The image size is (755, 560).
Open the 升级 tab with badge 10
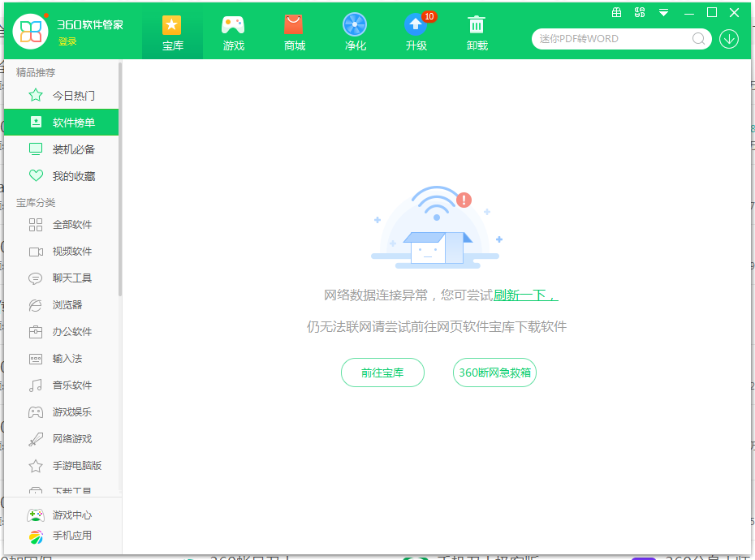click(416, 32)
